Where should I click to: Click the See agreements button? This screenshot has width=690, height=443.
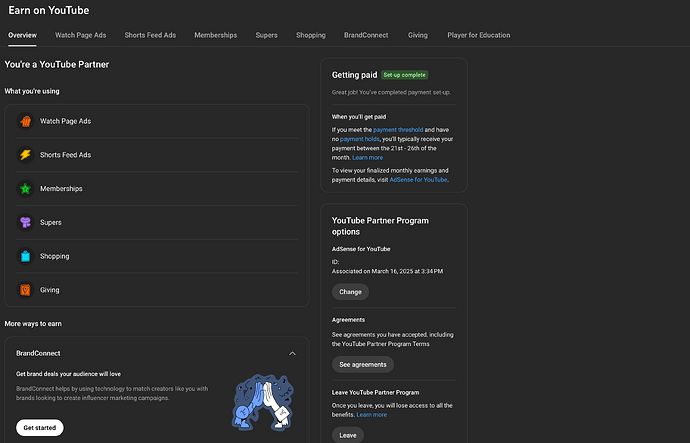coord(363,364)
